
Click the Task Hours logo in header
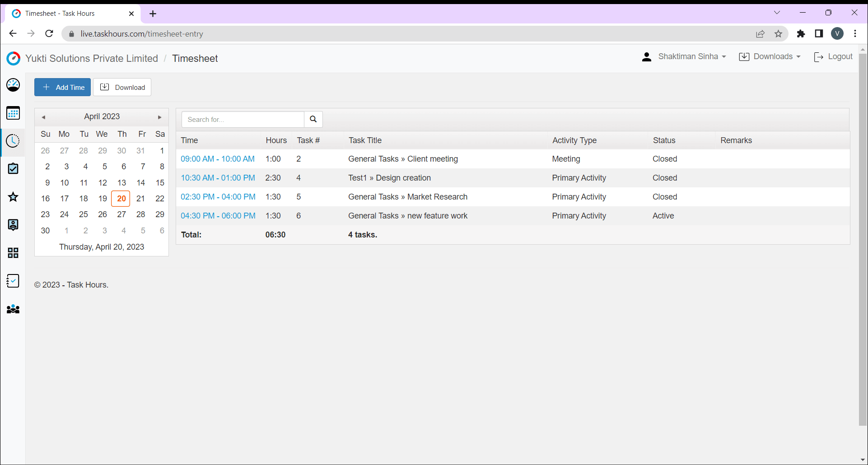click(x=14, y=58)
